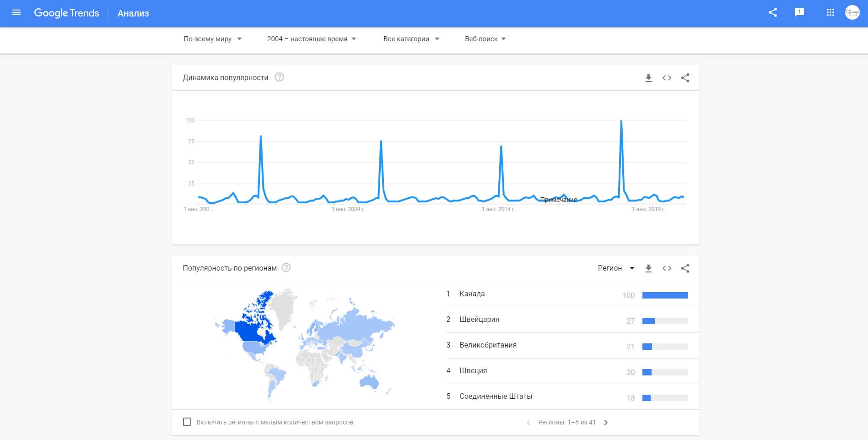Image resolution: width=868 pixels, height=440 pixels.
Task: Share the regions popularity widget
Action: click(x=685, y=268)
